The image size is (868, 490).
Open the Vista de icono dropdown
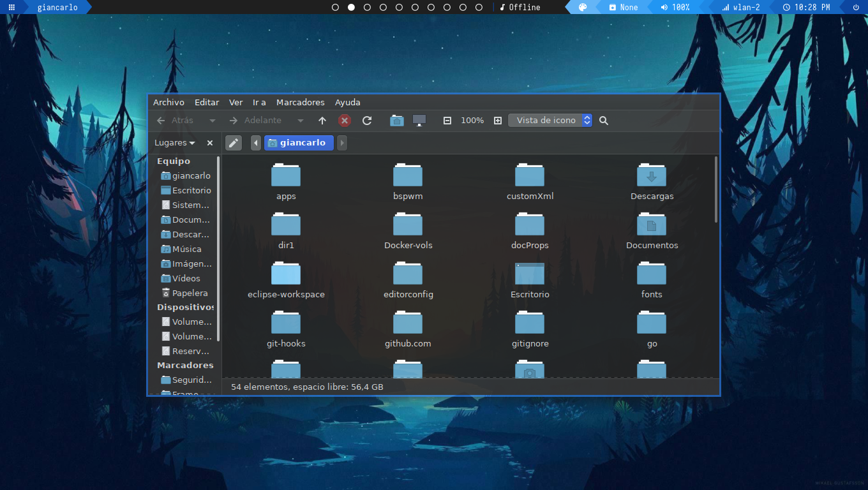tap(550, 120)
